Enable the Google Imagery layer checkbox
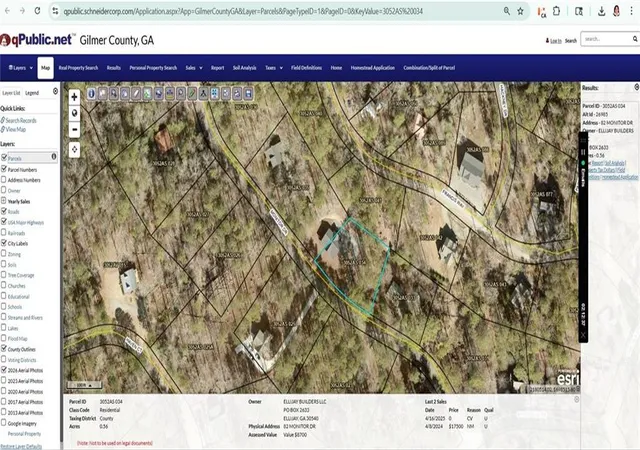 (4, 423)
